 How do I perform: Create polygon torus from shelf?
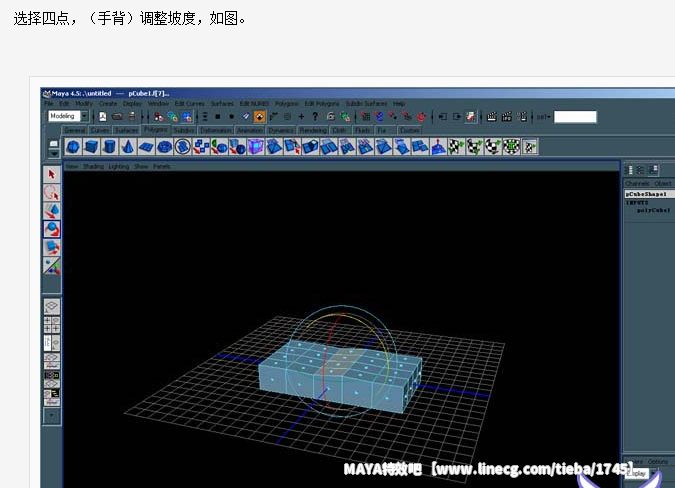pos(164,147)
